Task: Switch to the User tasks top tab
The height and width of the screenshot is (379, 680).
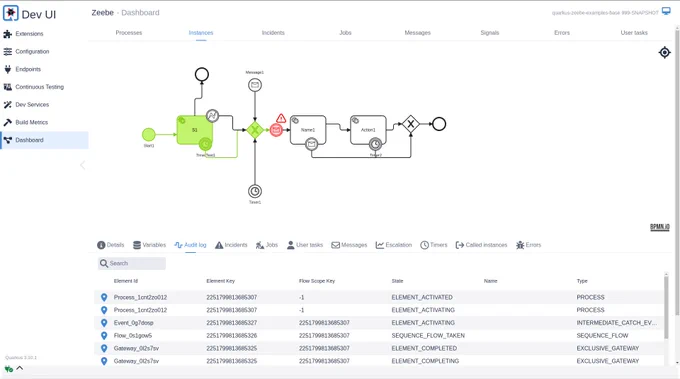Action: tap(634, 33)
